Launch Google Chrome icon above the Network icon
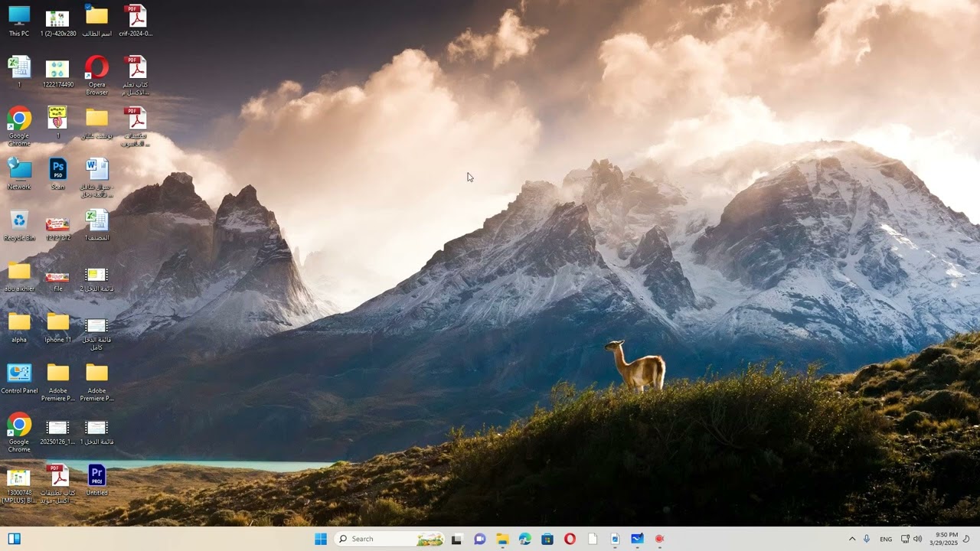The width and height of the screenshot is (980, 551). pyautogui.click(x=19, y=126)
